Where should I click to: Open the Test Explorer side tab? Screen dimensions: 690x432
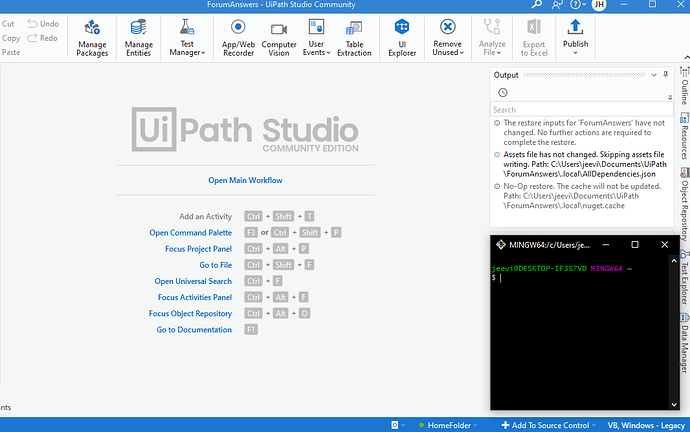[684, 278]
